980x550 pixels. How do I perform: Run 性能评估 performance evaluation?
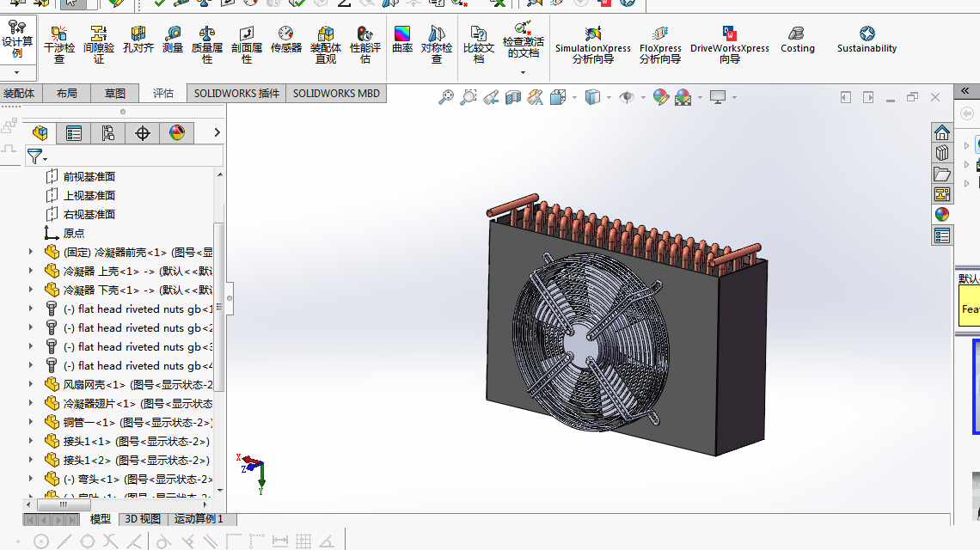click(365, 45)
